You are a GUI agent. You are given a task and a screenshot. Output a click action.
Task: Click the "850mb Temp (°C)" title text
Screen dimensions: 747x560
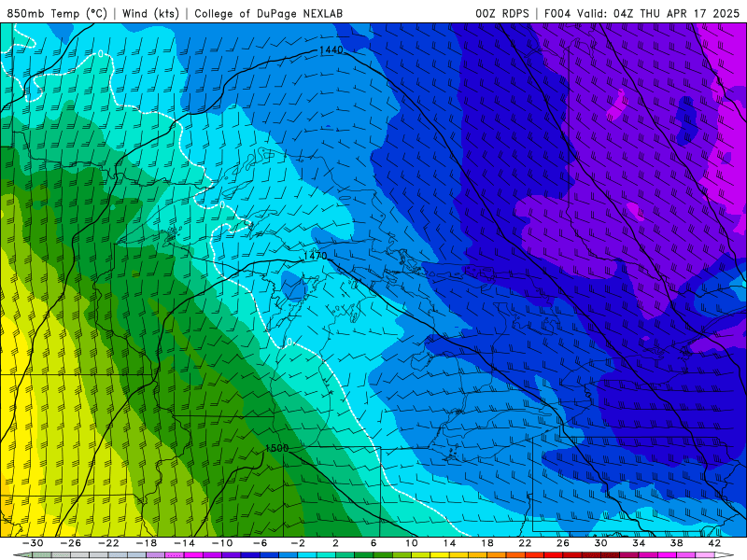click(x=57, y=13)
